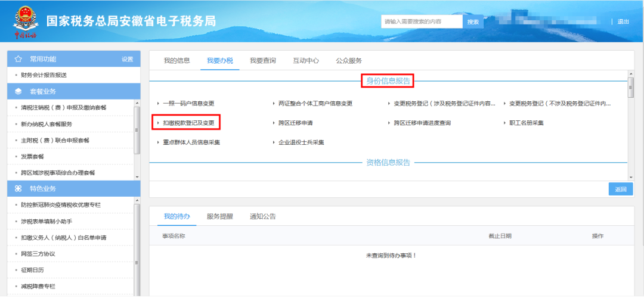Screen dimensions: 644x298
Task: Open 主附税（费）联合申报套餐
Action: (x=55, y=141)
